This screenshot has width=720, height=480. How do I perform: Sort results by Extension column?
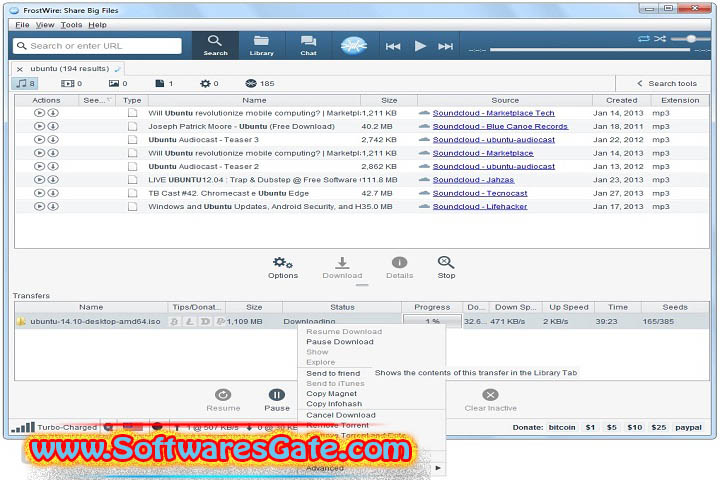[680, 100]
